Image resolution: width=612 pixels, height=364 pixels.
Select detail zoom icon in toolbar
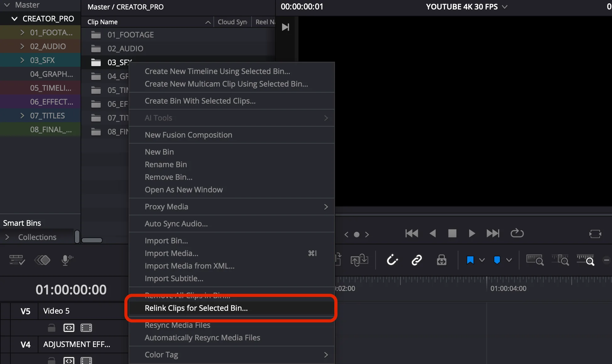click(x=560, y=260)
